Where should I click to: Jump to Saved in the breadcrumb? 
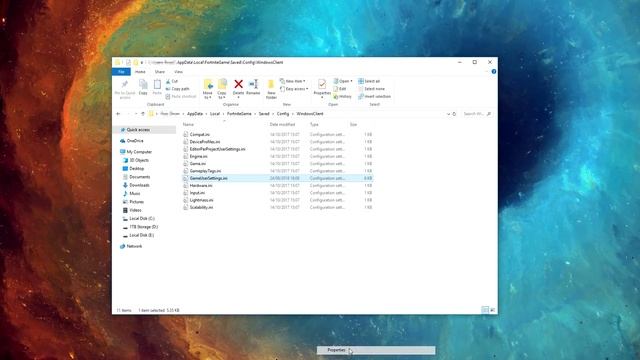click(264, 114)
